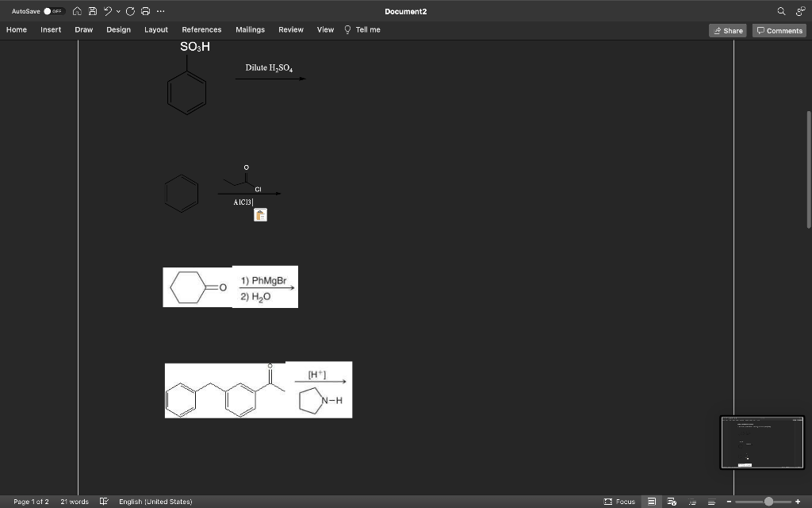Open the Print icon in the Quick Access toolbar

[146, 11]
